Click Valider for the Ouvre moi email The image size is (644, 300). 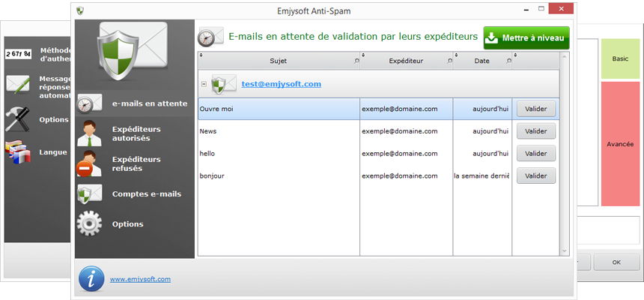[535, 109]
